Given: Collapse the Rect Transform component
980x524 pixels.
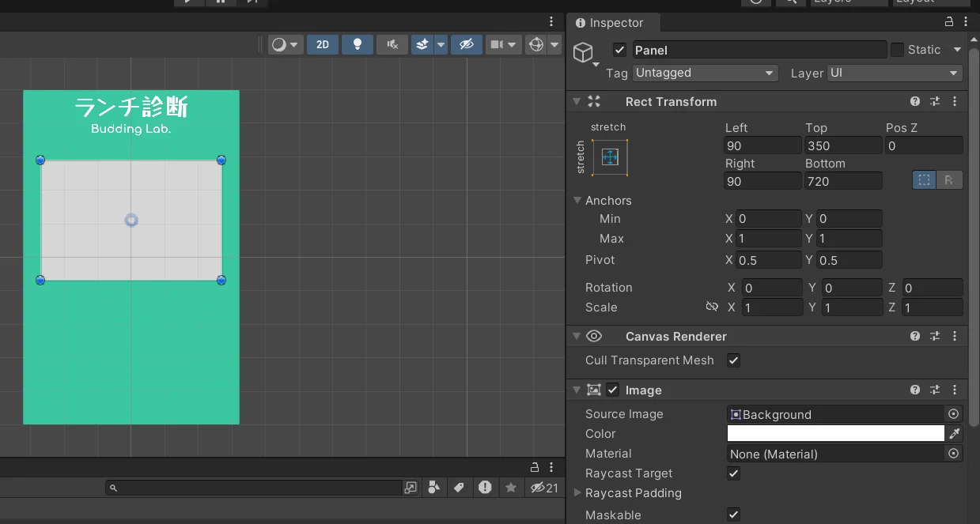Looking at the screenshot, I should tap(577, 101).
